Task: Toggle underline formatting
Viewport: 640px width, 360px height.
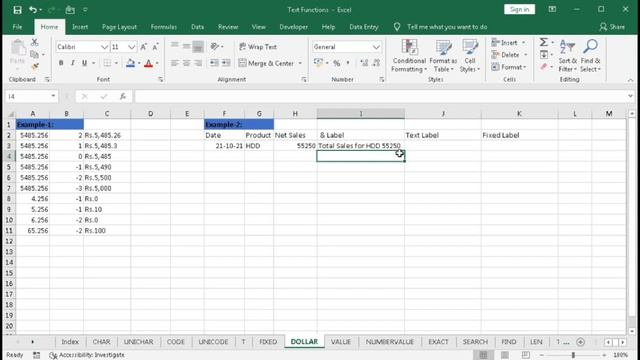Action: pyautogui.click(x=84, y=63)
